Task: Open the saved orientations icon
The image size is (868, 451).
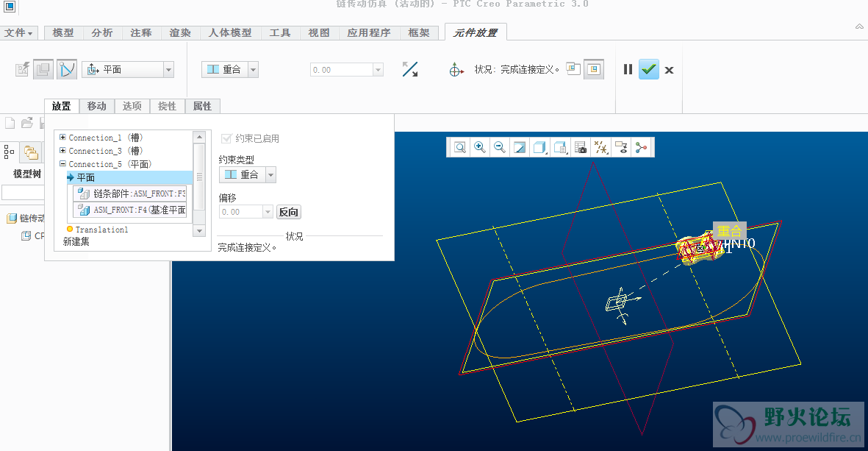Action: click(560, 147)
